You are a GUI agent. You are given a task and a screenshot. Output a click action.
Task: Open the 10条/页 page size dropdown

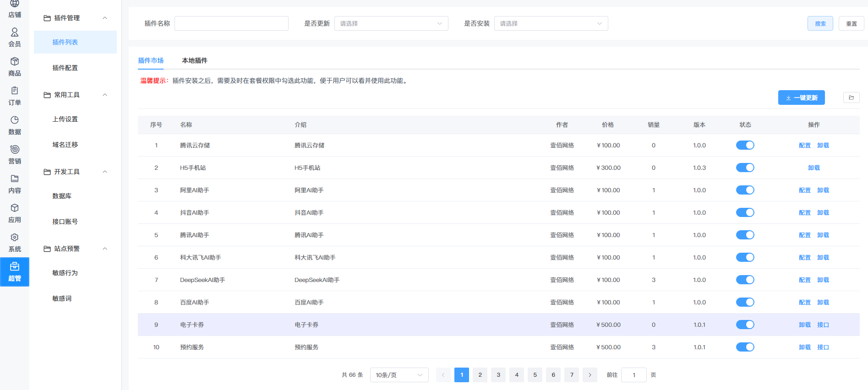click(x=399, y=375)
